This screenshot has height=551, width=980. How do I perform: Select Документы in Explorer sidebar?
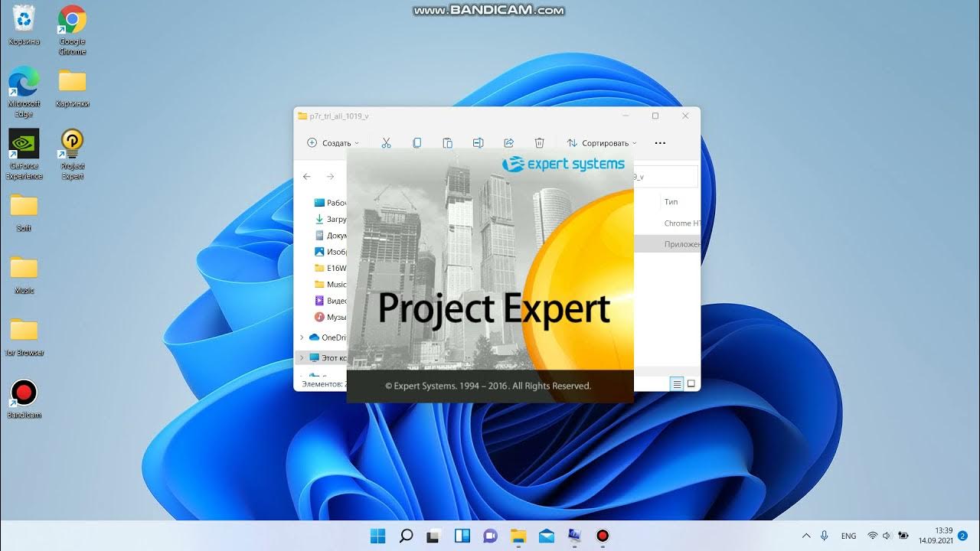pyautogui.click(x=330, y=236)
